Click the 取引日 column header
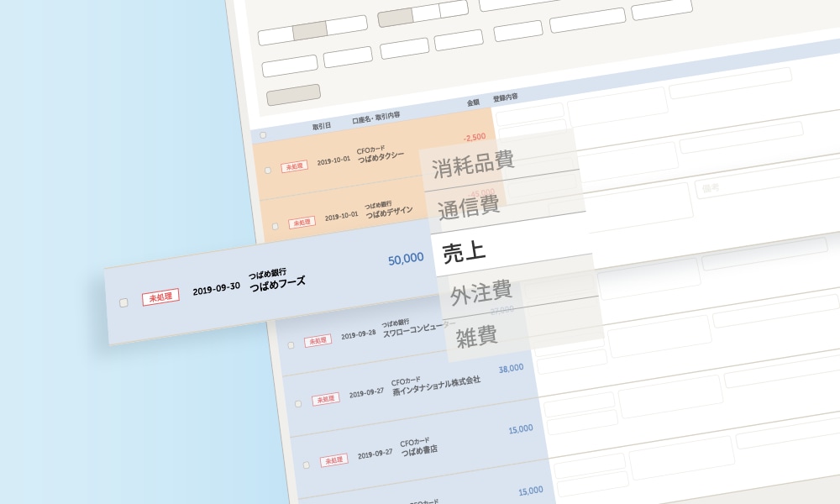The height and width of the screenshot is (504, 840). click(321, 126)
